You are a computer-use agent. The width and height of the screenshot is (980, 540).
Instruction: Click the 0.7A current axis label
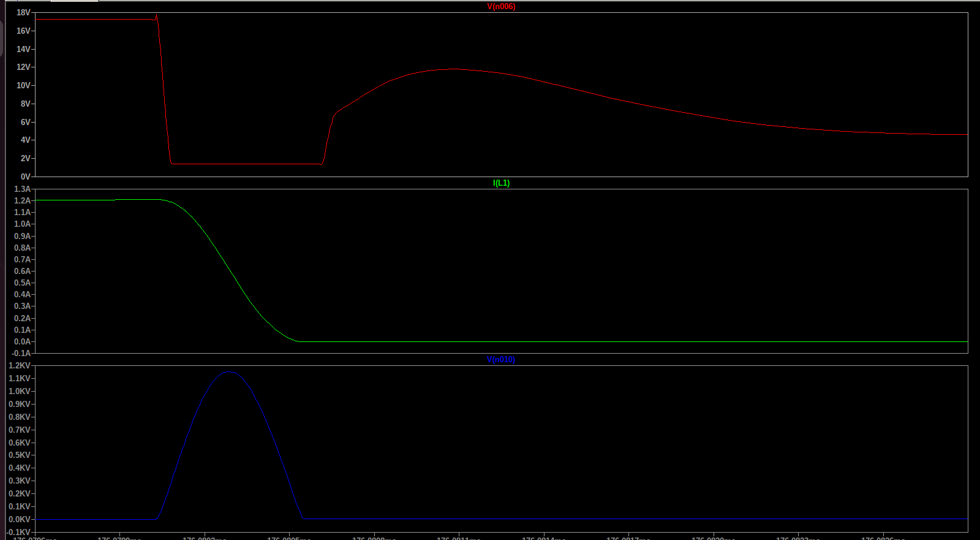[22, 259]
